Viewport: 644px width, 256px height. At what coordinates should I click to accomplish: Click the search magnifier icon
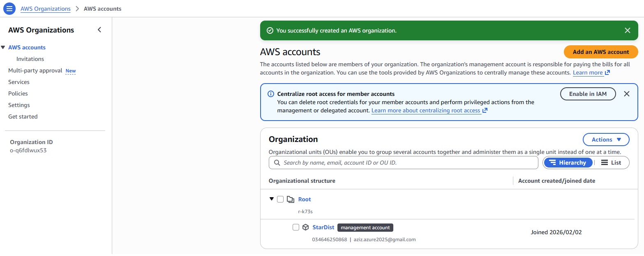tap(277, 163)
